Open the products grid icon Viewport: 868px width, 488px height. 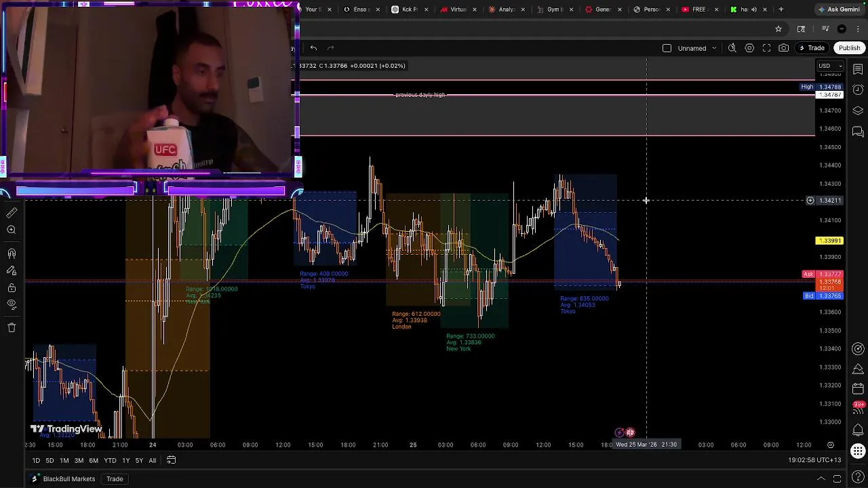coord(858,451)
